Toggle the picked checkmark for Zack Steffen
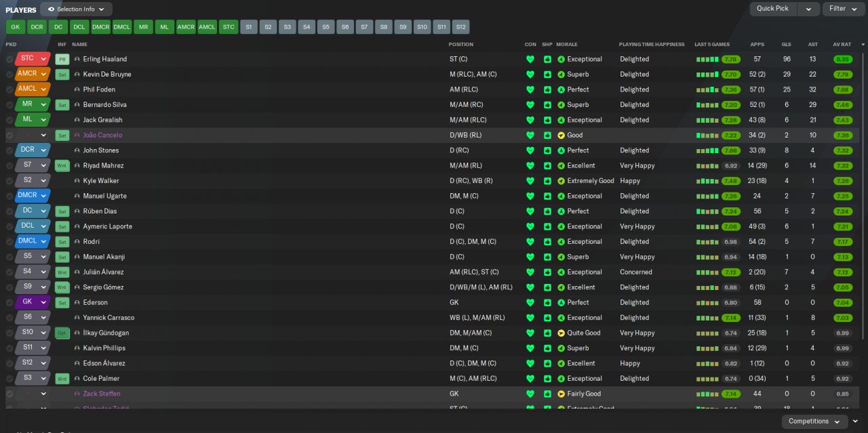868x433 pixels. pyautogui.click(x=9, y=394)
